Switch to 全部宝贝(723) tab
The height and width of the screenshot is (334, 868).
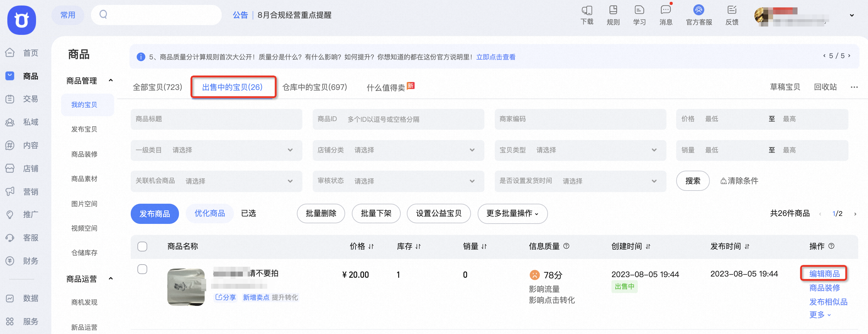[157, 87]
